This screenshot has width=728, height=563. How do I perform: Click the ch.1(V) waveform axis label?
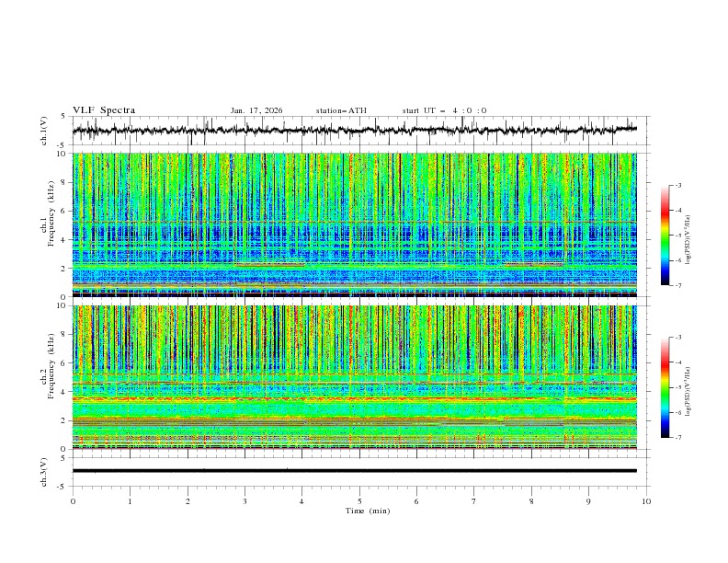[x=45, y=131]
